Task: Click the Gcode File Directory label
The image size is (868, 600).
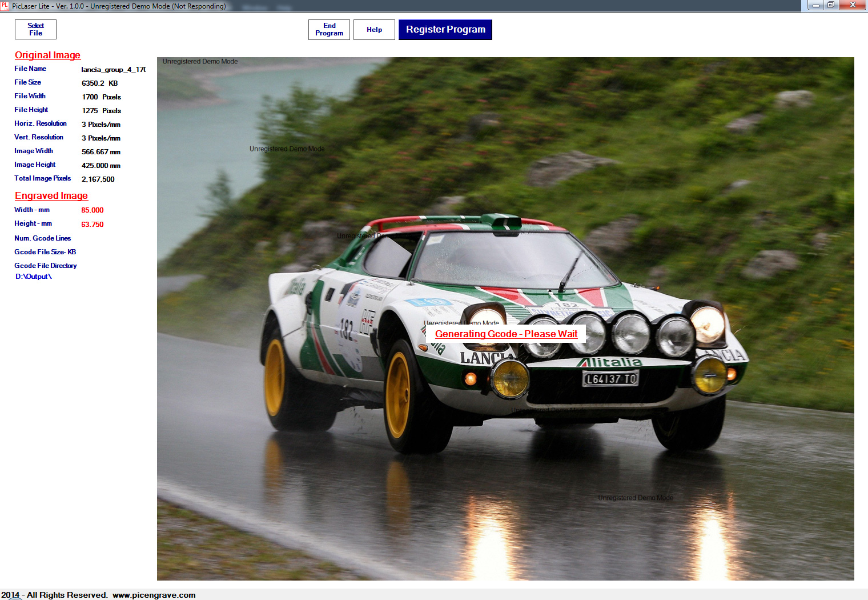Action: [x=46, y=266]
